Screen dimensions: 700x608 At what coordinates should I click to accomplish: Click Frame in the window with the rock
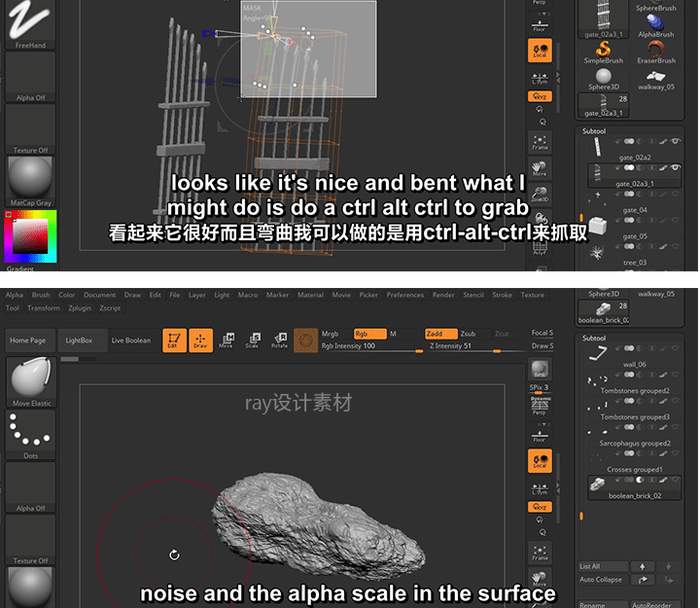540,554
